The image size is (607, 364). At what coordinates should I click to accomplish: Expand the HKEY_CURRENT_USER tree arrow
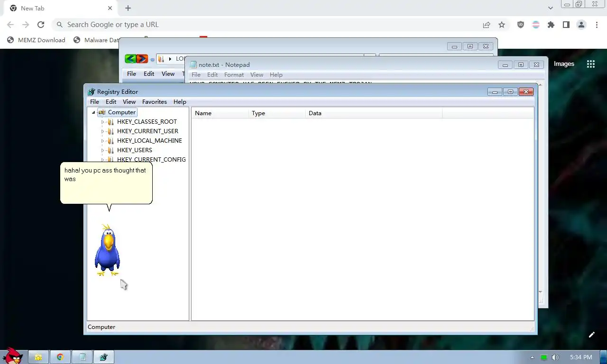pos(102,131)
